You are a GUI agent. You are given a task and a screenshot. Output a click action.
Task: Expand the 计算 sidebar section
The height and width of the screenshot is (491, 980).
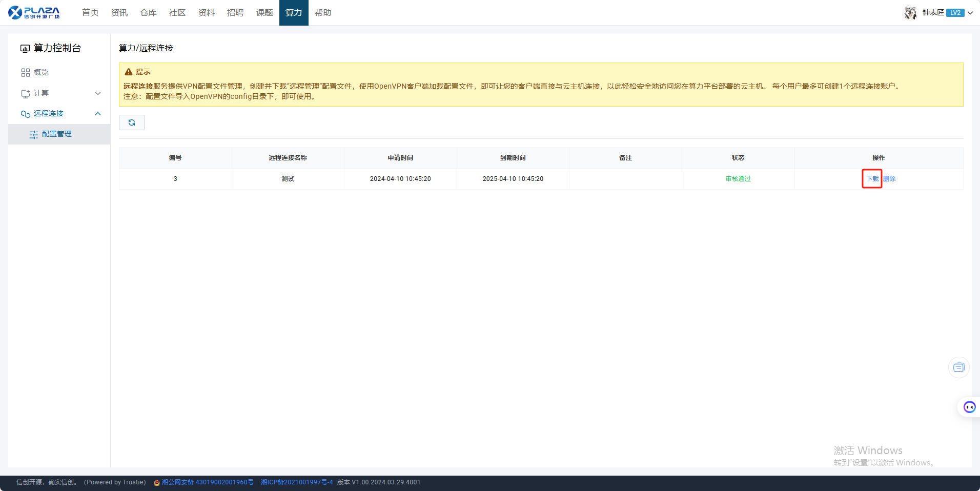coord(98,93)
